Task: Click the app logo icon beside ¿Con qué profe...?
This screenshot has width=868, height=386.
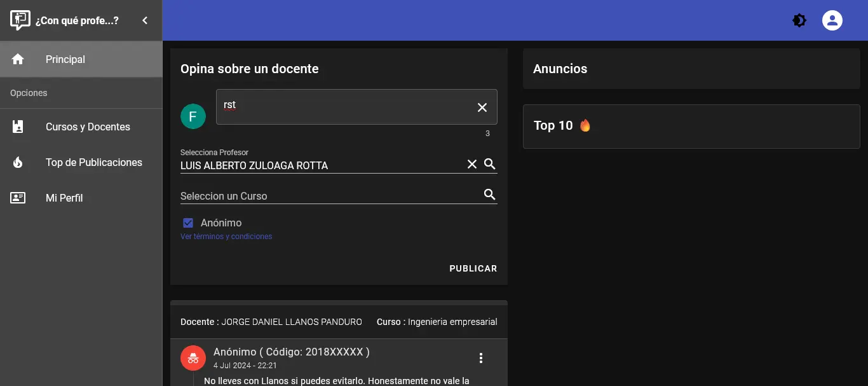Action: 20,20
